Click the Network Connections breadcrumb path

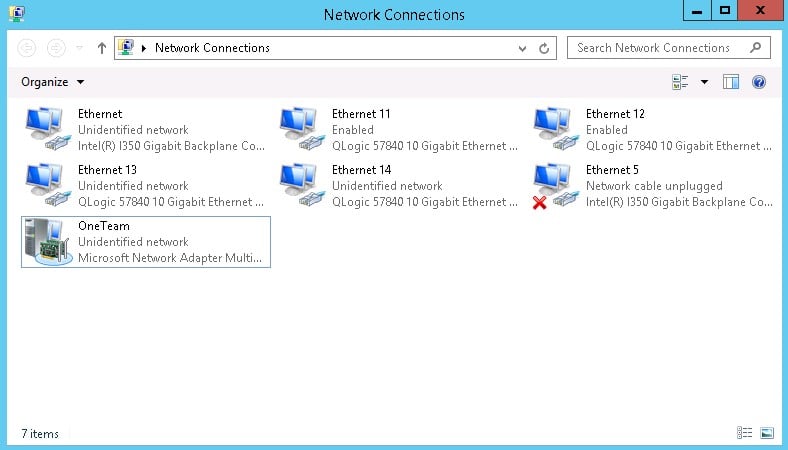pyautogui.click(x=212, y=48)
